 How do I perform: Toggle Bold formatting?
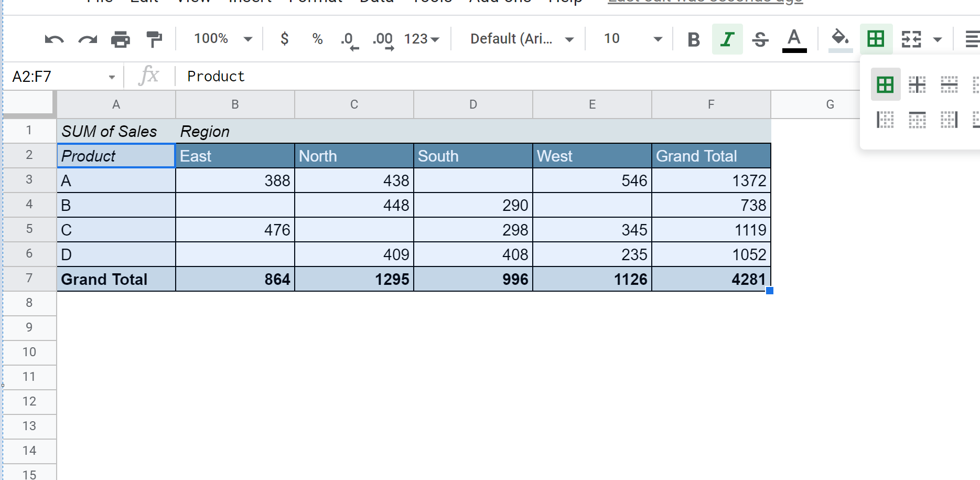pyautogui.click(x=693, y=39)
